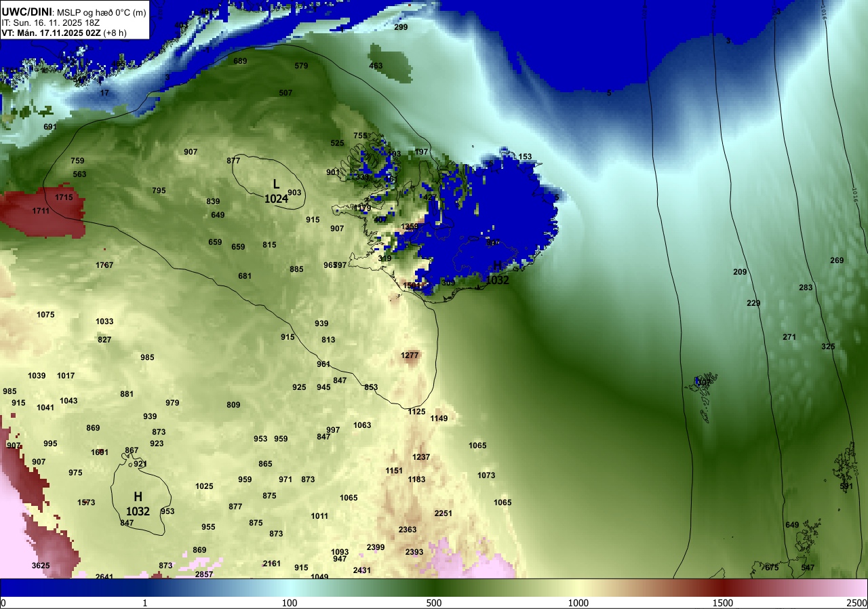Click the 500 mark on the color scale
The image size is (868, 609).
click(x=434, y=603)
